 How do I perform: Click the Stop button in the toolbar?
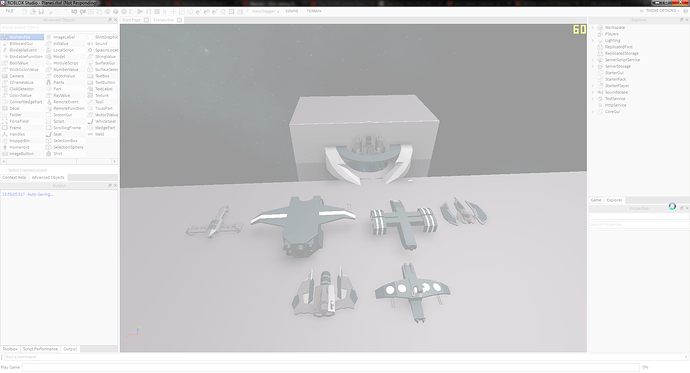157,11
